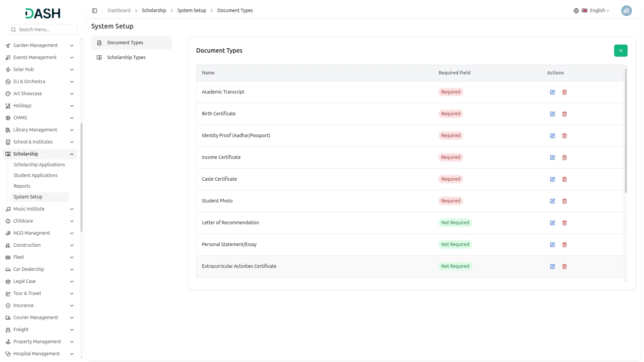Screen dimensions: 644x362
Task: Add a new document type
Action: (x=620, y=51)
